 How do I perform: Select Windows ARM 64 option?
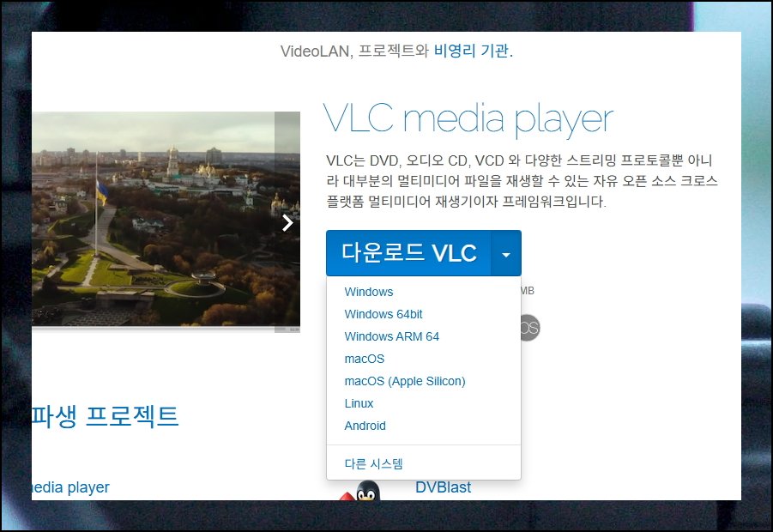(x=391, y=336)
